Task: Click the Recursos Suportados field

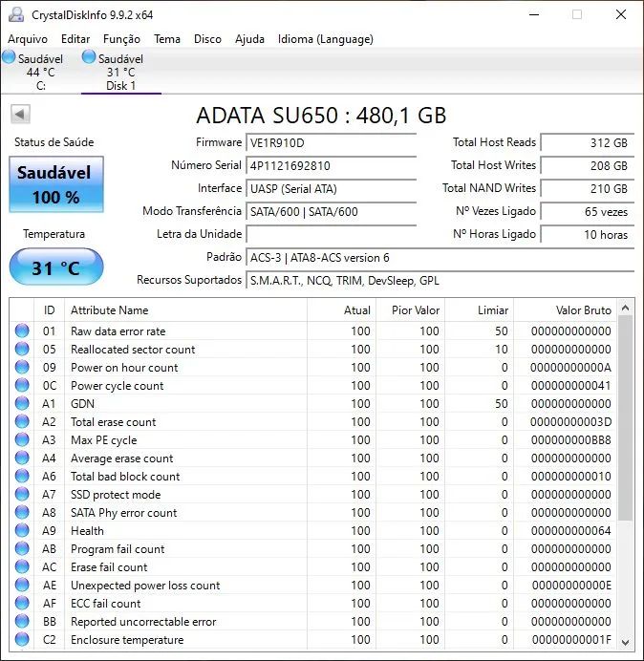Action: tap(440, 281)
